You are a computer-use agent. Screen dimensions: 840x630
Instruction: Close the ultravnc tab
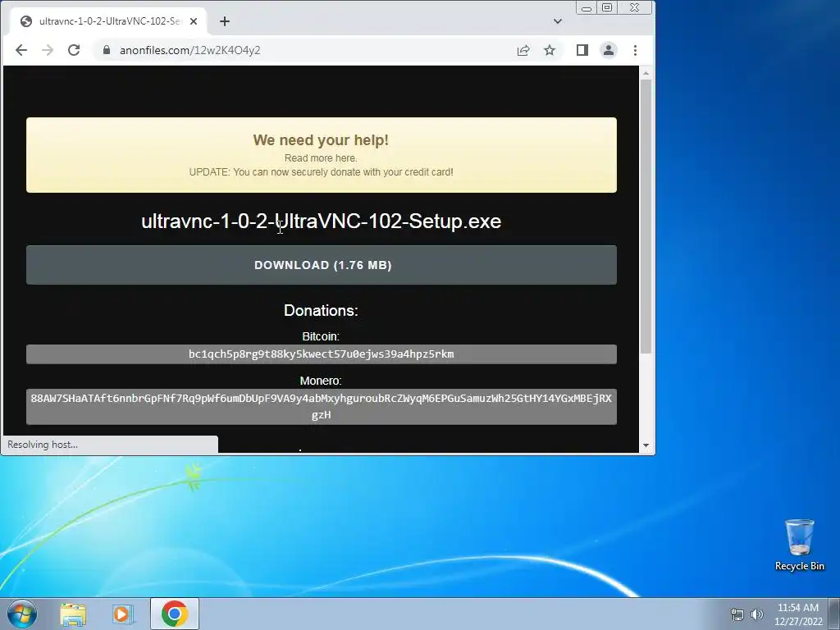point(194,21)
